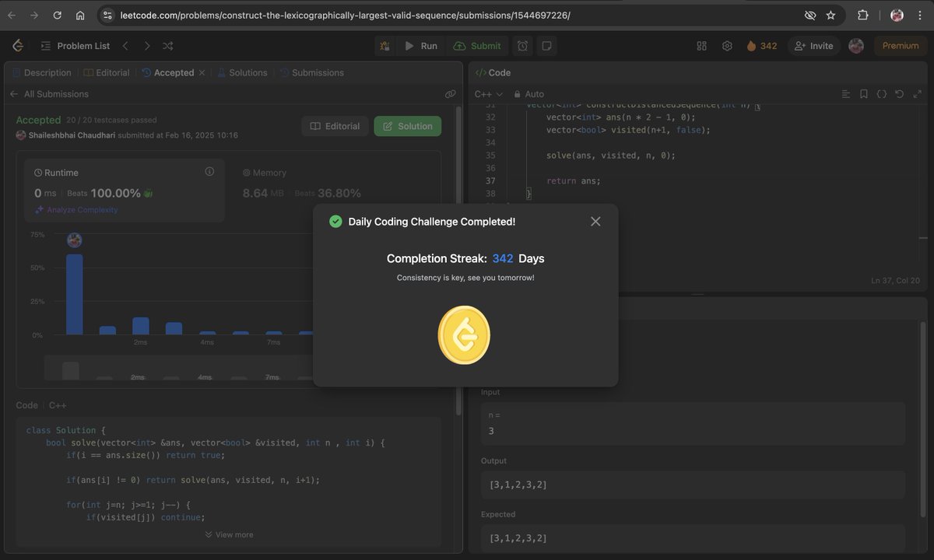This screenshot has width=934, height=560.
Task: Toggle the Auto lock setting
Action: 529,94
